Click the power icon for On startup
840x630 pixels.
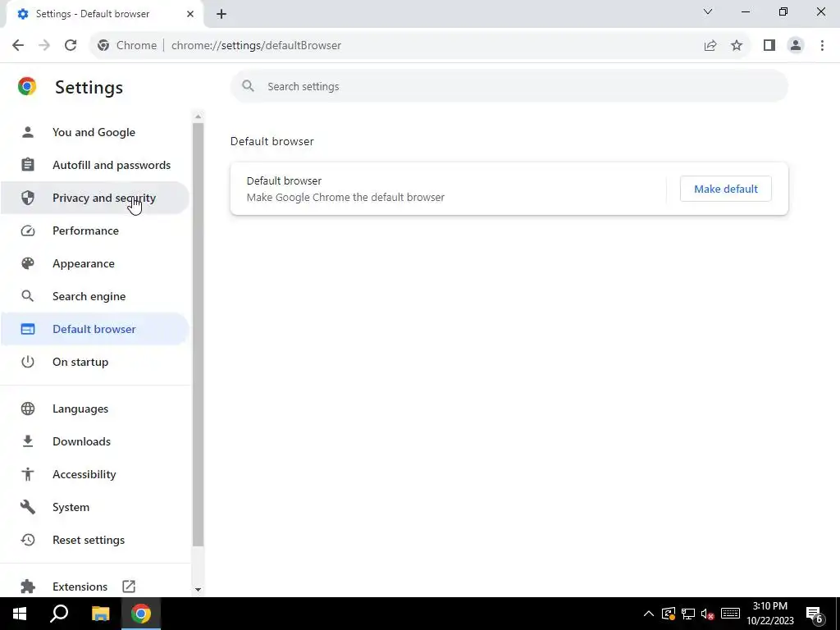tap(28, 362)
